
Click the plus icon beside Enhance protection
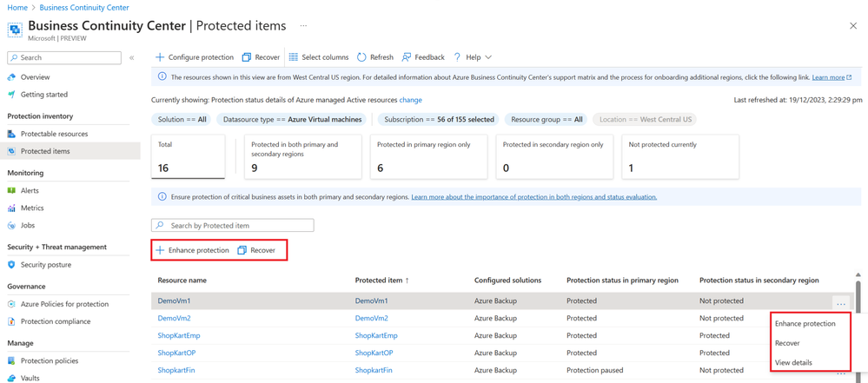(x=160, y=250)
